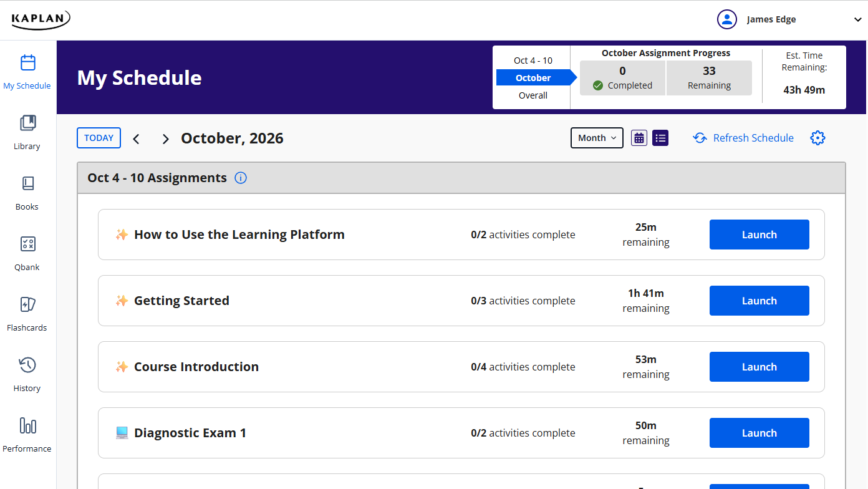Click the Course Introduction title text
Viewport: 868px width, 489px height.
(196, 367)
